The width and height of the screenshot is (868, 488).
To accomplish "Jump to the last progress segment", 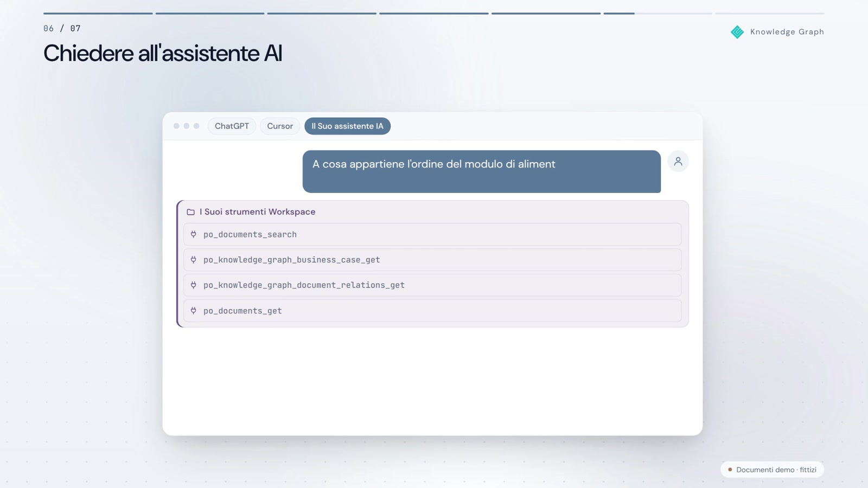I will click(770, 13).
